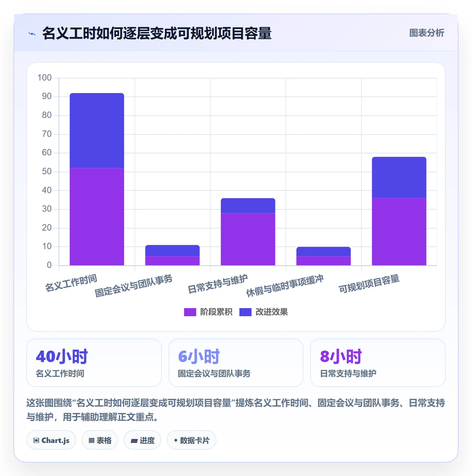Click the 0 y-axis tick label
This screenshot has width=472, height=476.
tap(49, 265)
